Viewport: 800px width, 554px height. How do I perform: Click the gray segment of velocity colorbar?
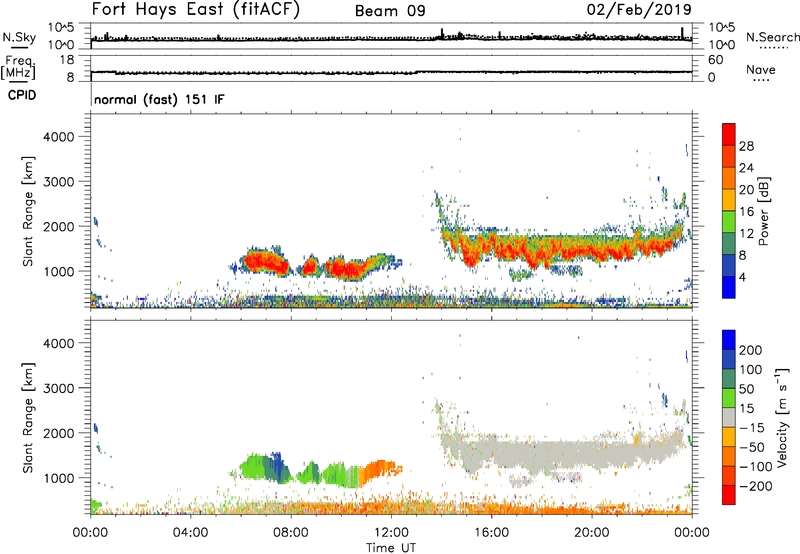(x=729, y=417)
